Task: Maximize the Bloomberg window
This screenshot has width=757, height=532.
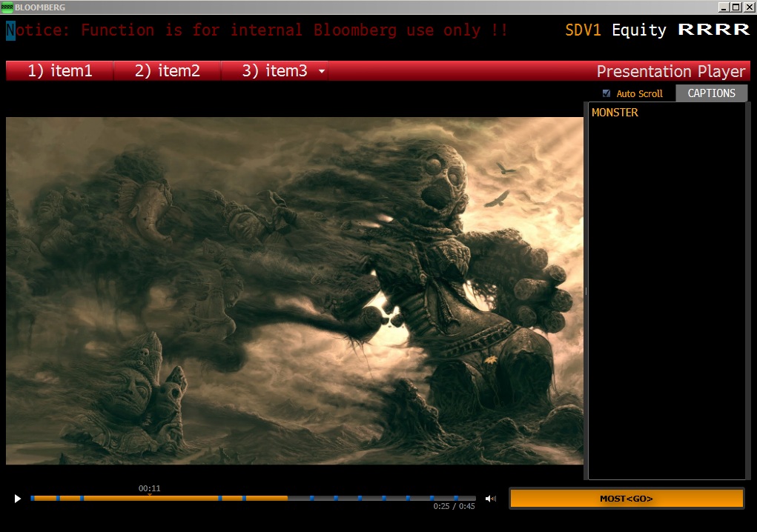Action: 735,7
